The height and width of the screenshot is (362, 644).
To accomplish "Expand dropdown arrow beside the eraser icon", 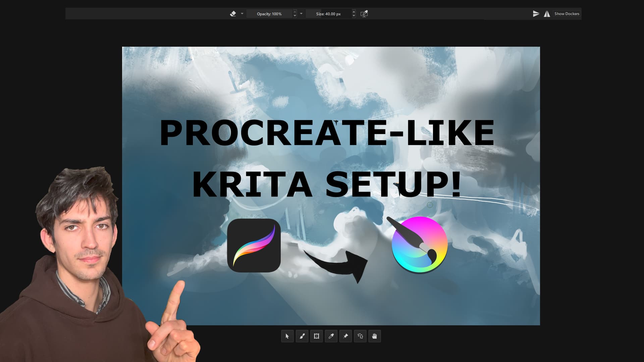I will (242, 14).
